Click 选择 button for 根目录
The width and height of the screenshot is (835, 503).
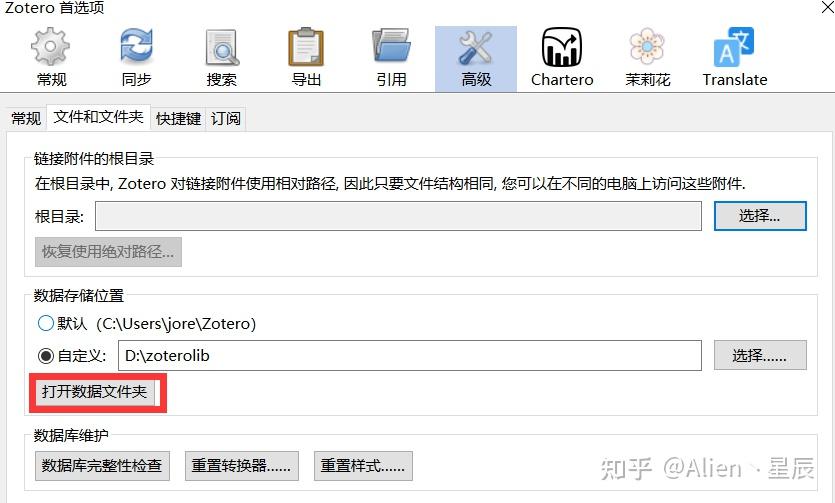[x=760, y=216]
